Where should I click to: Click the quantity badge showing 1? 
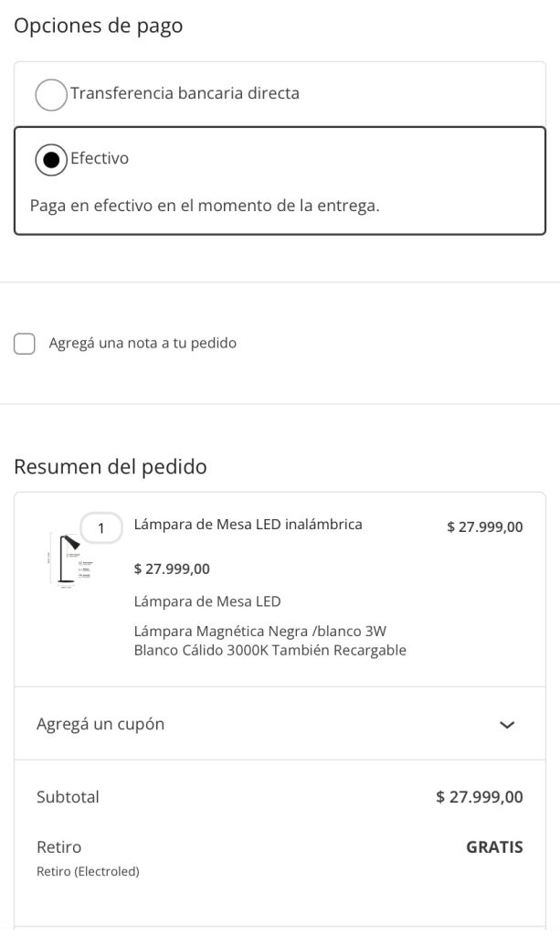pos(101,528)
